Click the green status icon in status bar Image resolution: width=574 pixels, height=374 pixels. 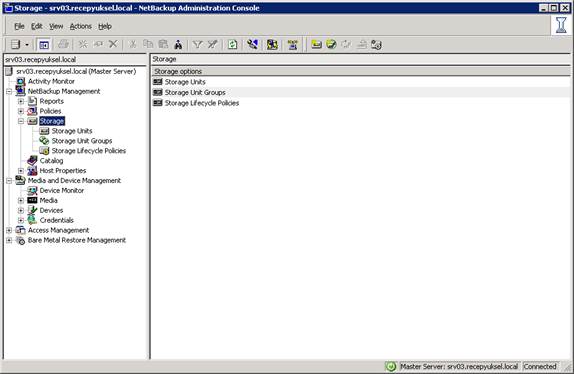coord(391,366)
